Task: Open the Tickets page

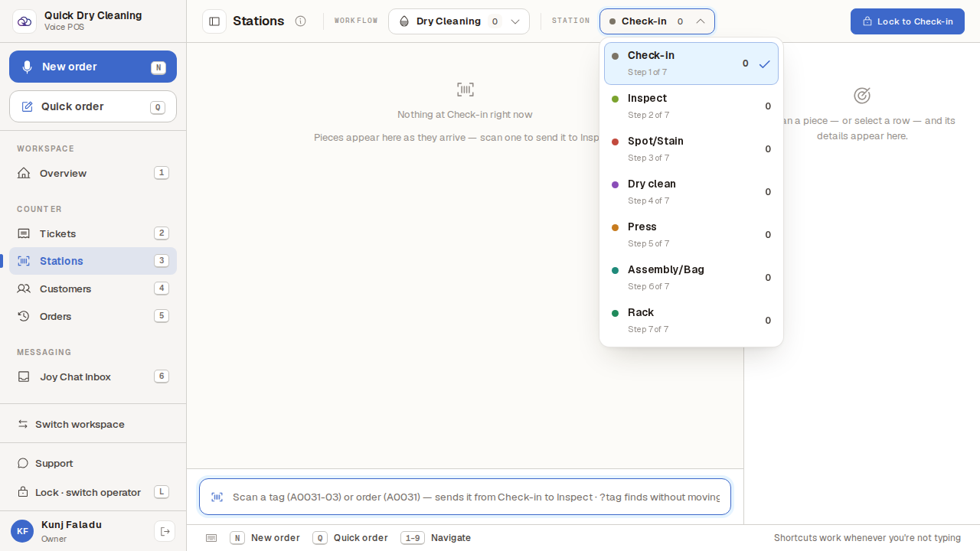Action: click(x=93, y=233)
